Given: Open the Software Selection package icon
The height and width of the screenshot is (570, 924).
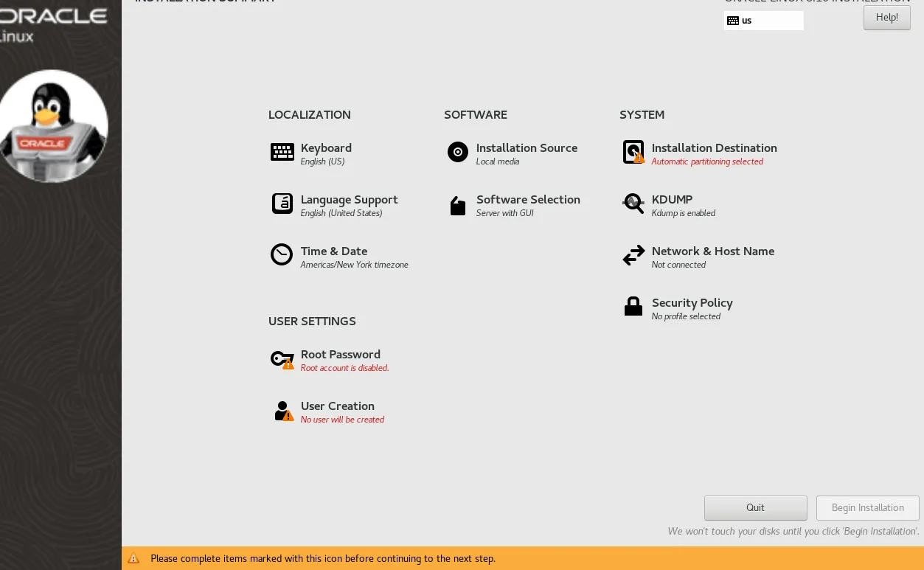Looking at the screenshot, I should click(458, 206).
